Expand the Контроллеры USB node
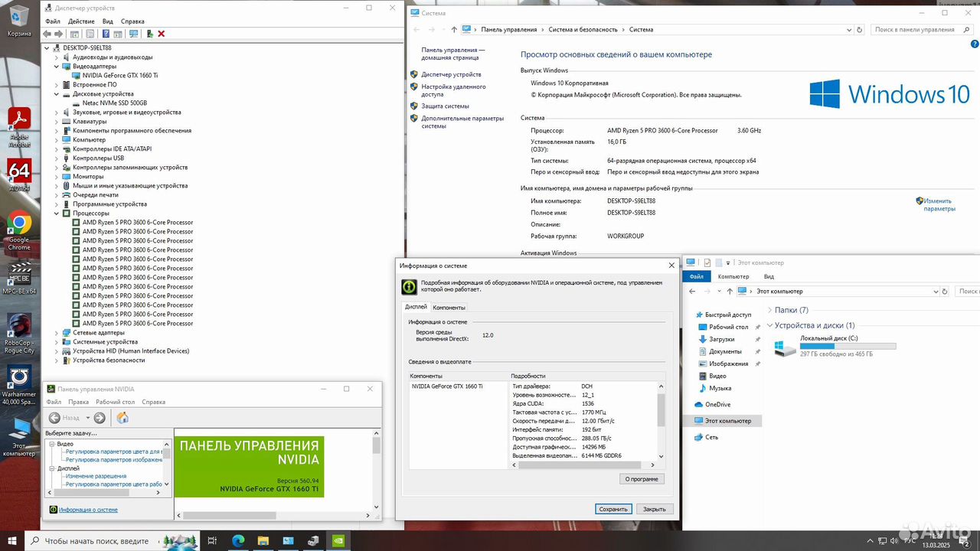The height and width of the screenshot is (551, 980). [57, 158]
